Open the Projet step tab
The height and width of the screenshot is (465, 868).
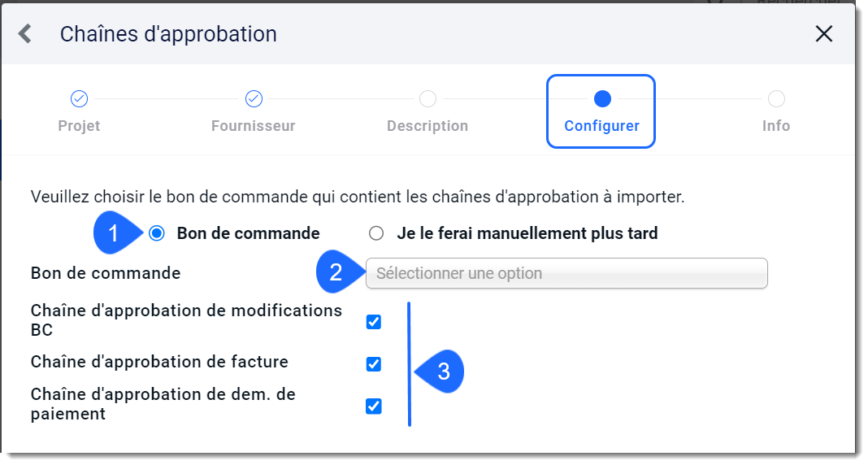(x=79, y=126)
